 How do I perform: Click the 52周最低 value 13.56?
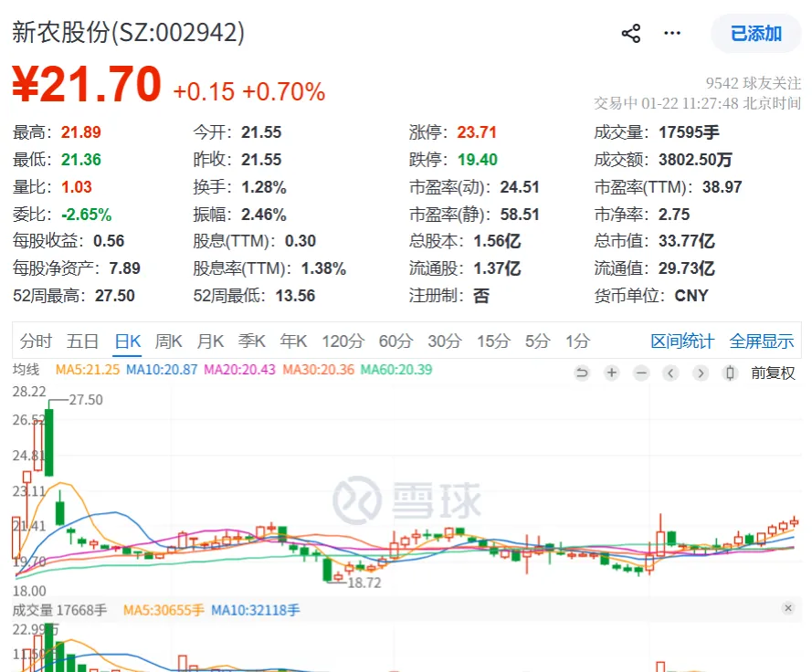tap(295, 296)
